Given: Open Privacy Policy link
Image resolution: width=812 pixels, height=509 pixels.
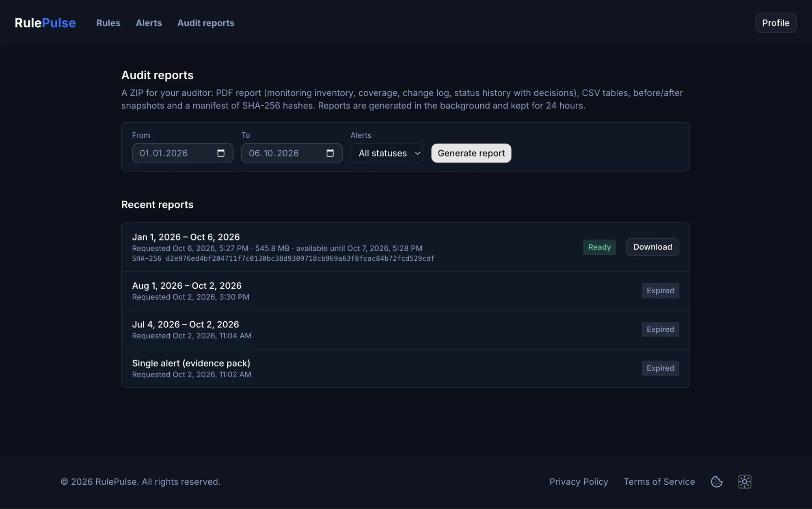Looking at the screenshot, I should tap(579, 482).
